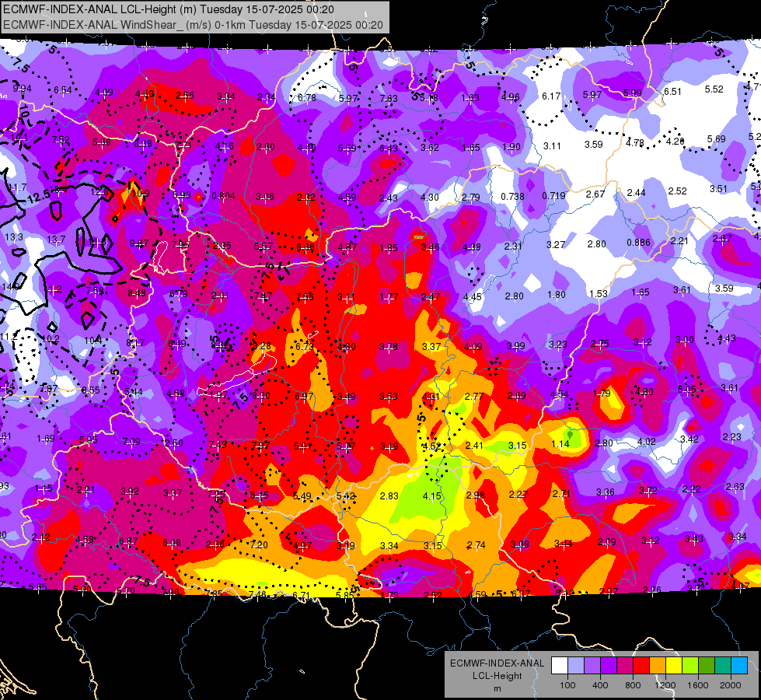The image size is (761, 700).
Task: Click the wind shear value 0.886
Action: (x=638, y=243)
